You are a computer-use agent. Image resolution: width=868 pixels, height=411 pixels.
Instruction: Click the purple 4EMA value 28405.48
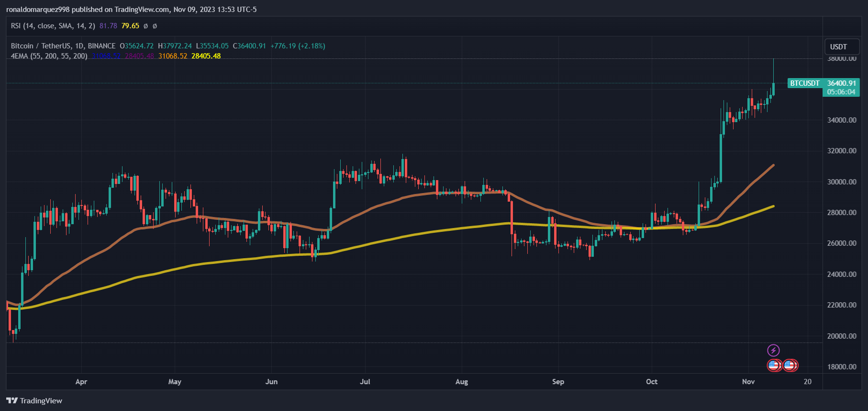coord(140,56)
